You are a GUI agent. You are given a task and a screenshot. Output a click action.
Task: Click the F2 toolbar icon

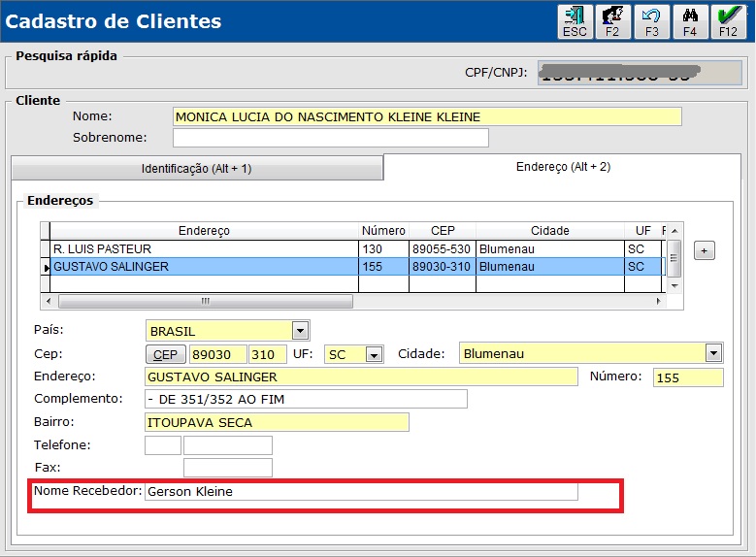coord(612,21)
